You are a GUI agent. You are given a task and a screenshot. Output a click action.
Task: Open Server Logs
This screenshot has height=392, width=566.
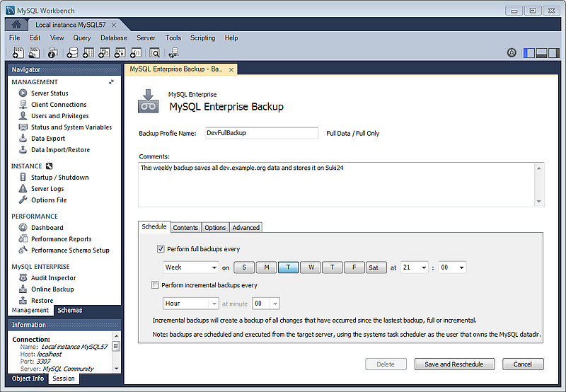tap(47, 188)
